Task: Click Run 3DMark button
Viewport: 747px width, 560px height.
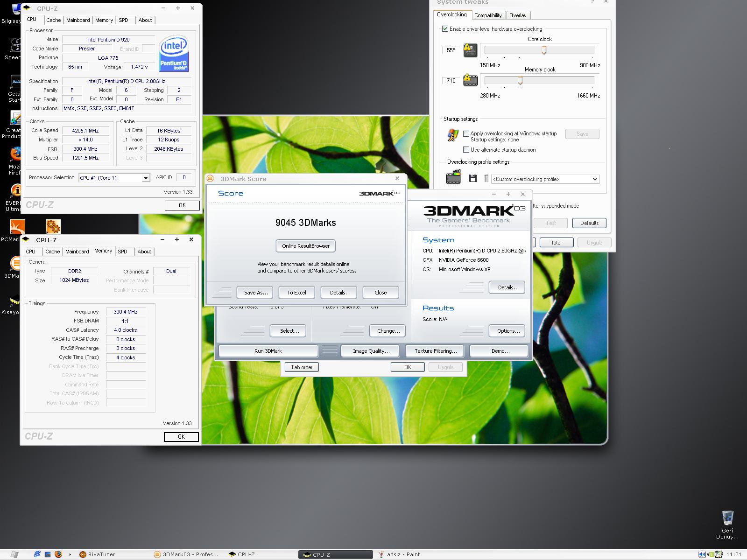Action: tap(268, 351)
